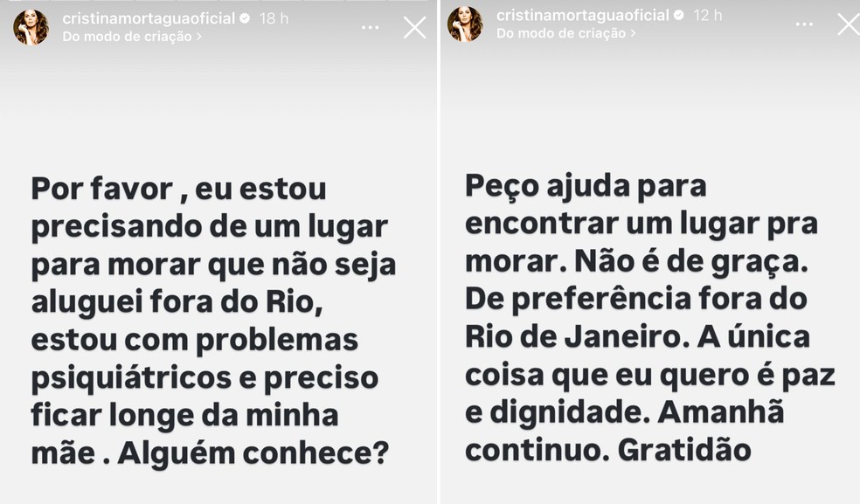The image size is (860, 504).
Task: Click the '18 h' timestamp
Action: coord(272,17)
